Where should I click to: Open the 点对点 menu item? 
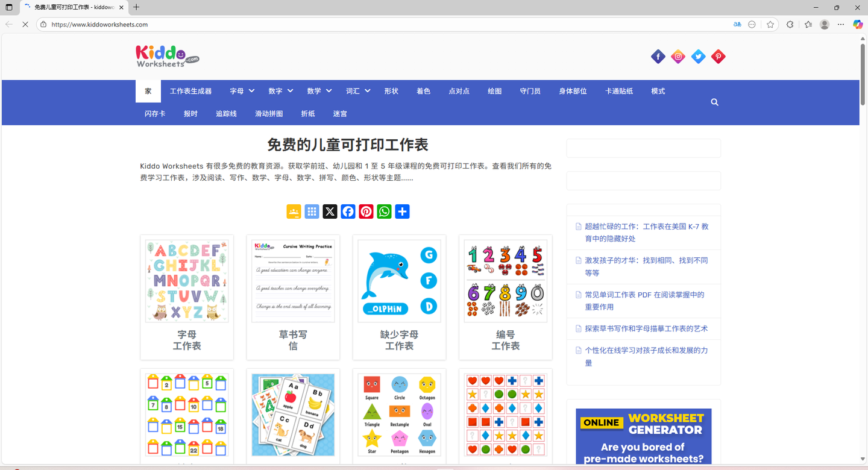[459, 91]
